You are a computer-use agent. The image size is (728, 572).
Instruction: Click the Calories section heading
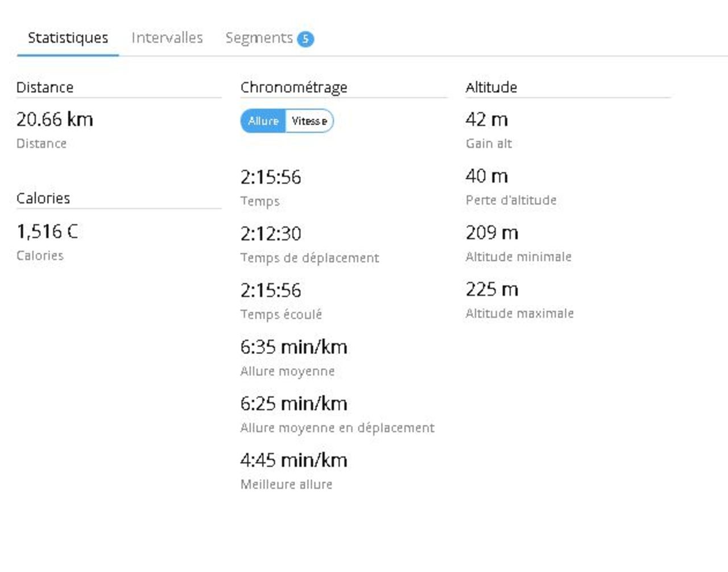click(43, 199)
